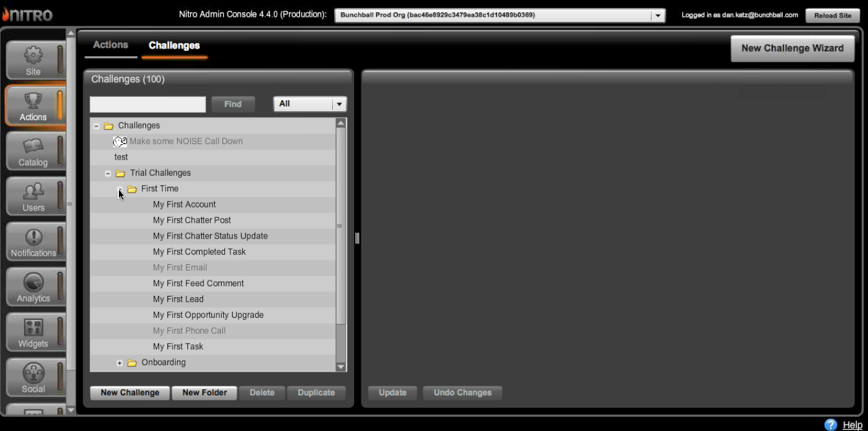This screenshot has height=431, width=868.
Task: Switch to the Actions tab
Action: point(111,45)
